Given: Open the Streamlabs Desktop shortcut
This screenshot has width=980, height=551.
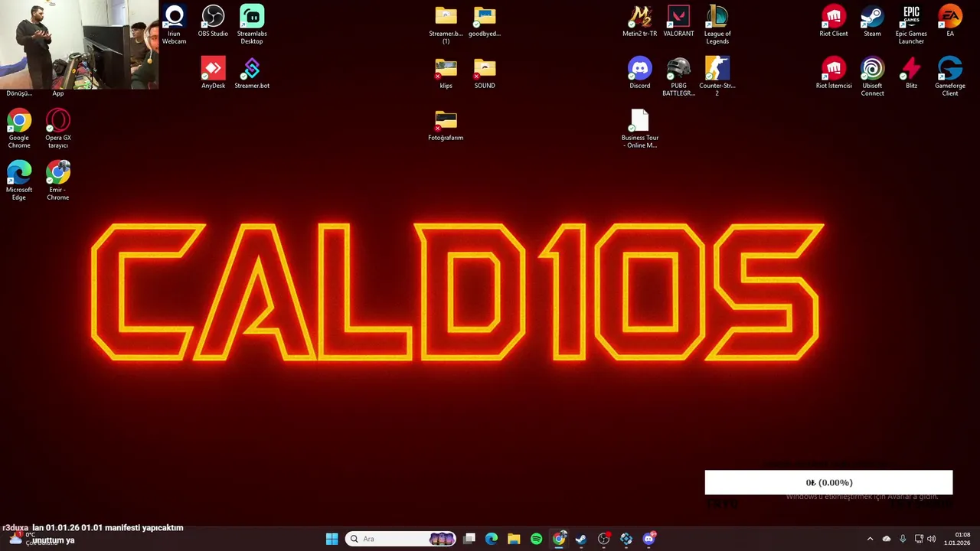Looking at the screenshot, I should tap(252, 25).
